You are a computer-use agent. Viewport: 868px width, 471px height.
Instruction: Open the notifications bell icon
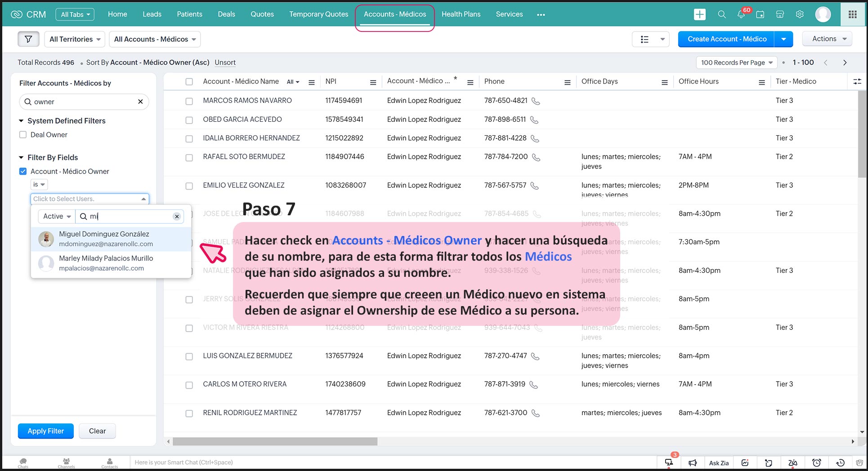click(x=741, y=14)
